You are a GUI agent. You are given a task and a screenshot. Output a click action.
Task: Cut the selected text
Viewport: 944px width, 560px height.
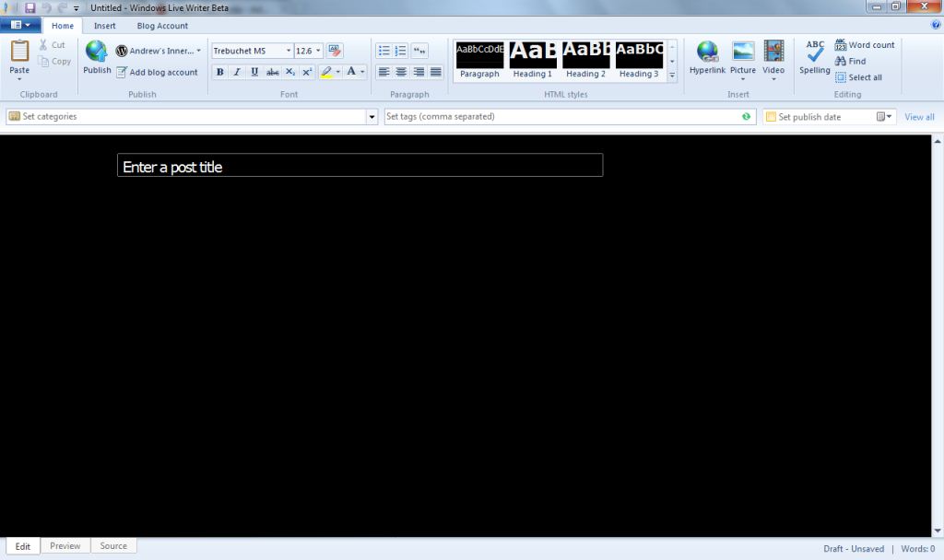[53, 44]
